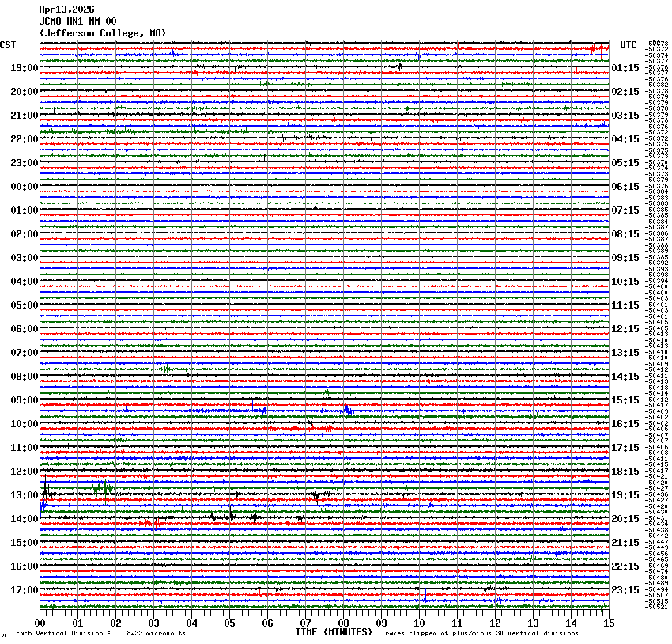Click minute 03 on the bottom axis
Viewport: 672px width, 644px height.
click(x=153, y=623)
